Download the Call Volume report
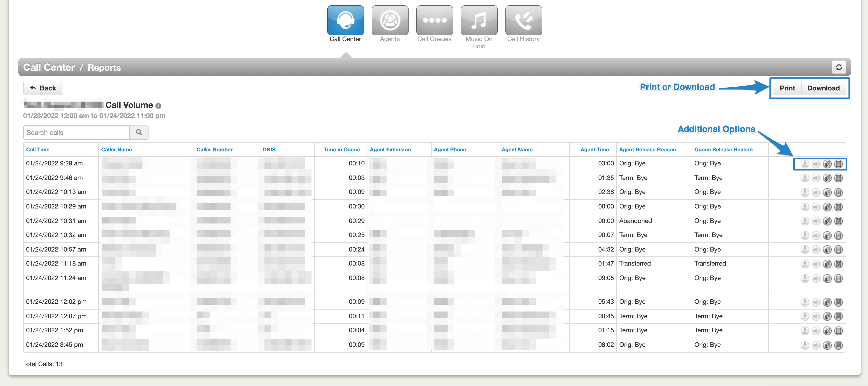Screen dimensions: 868x386 pyautogui.click(x=823, y=88)
